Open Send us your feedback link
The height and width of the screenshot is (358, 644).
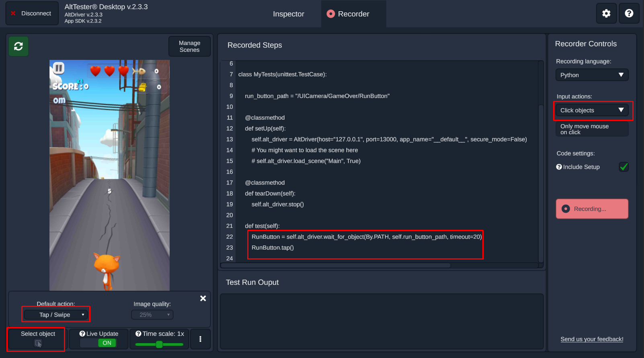[592, 339]
